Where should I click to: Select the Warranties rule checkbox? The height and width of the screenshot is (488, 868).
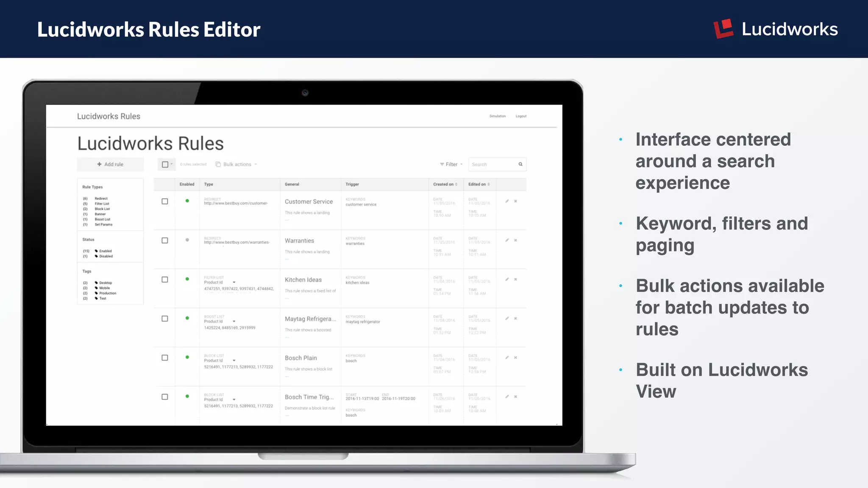(x=165, y=241)
